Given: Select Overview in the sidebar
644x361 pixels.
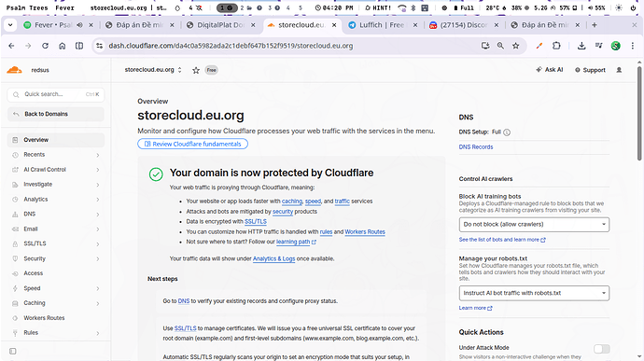Looking at the screenshot, I should point(56,140).
